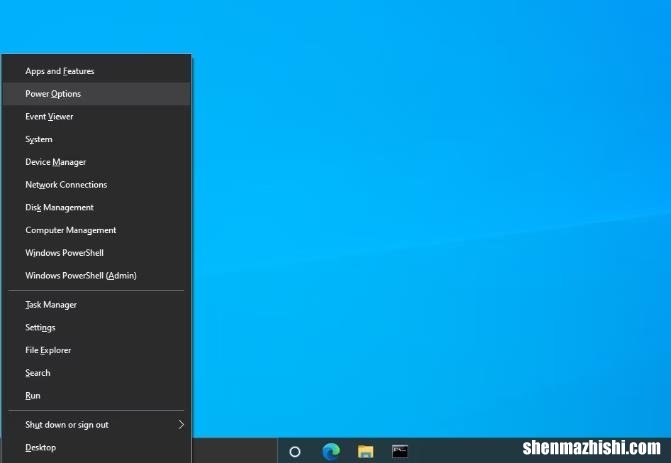Screen dimensions: 671x463
Task: Open Task Manager
Action: (x=97, y=305)
